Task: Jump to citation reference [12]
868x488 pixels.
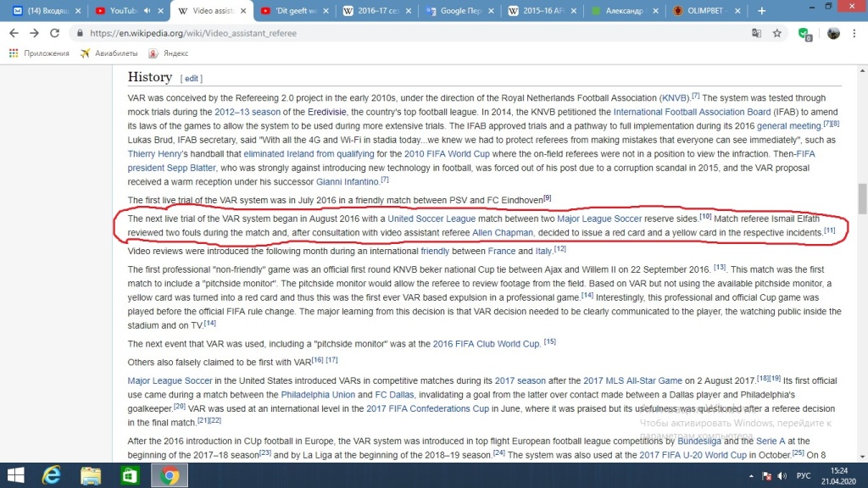Action: 560,249
